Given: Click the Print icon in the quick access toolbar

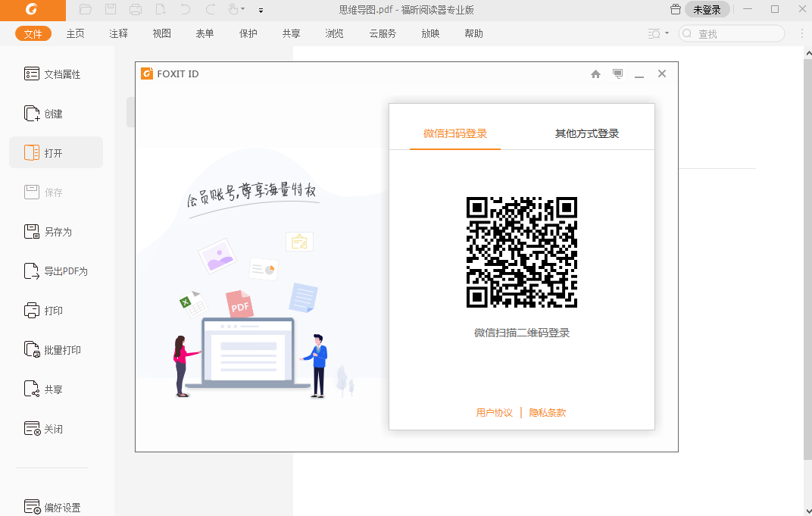Looking at the screenshot, I should click(136, 10).
